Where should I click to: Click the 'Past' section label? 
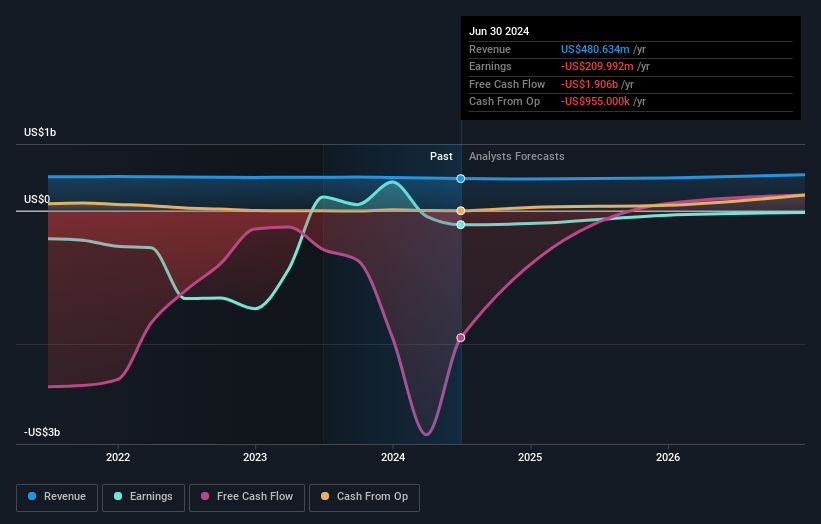coord(441,156)
